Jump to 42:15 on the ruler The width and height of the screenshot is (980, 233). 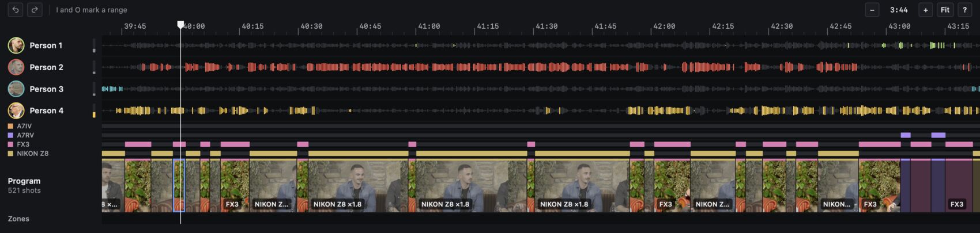723,26
